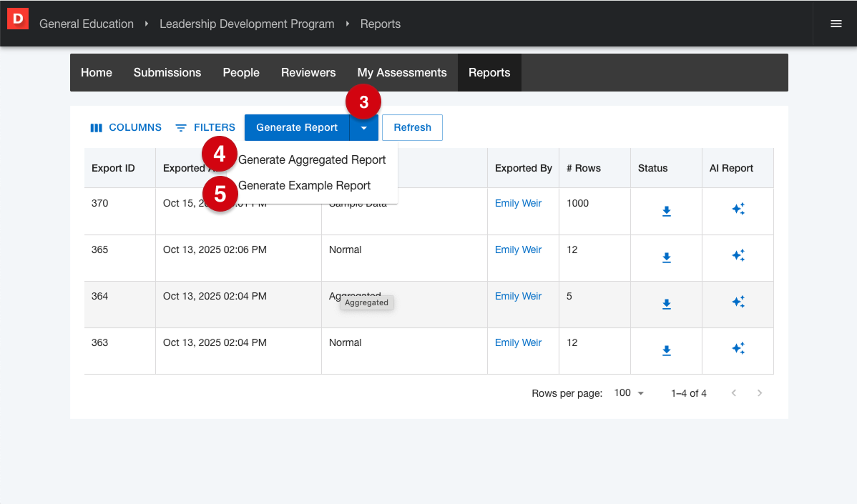Screen dimensions: 857x504
Task: Open AI Report for export 370
Action: tap(738, 209)
